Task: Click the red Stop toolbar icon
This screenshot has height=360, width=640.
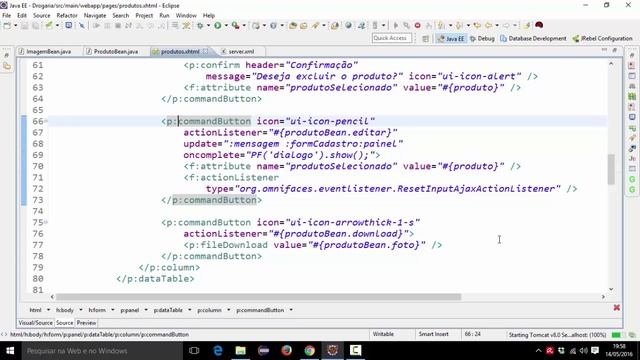Action: point(418,26)
